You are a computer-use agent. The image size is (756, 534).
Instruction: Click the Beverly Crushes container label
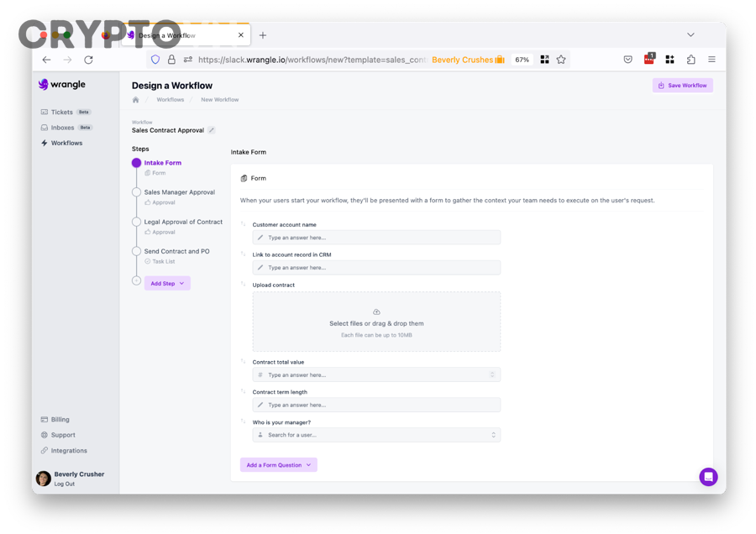pos(468,60)
